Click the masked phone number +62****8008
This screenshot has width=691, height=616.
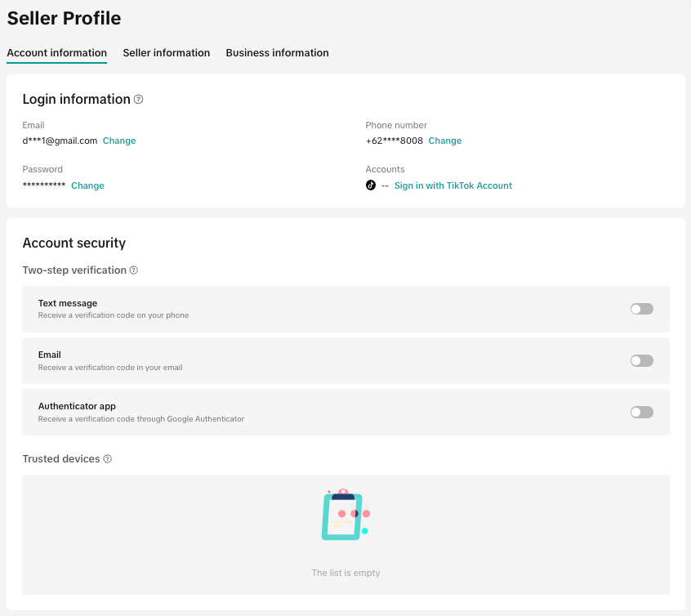pyautogui.click(x=394, y=141)
